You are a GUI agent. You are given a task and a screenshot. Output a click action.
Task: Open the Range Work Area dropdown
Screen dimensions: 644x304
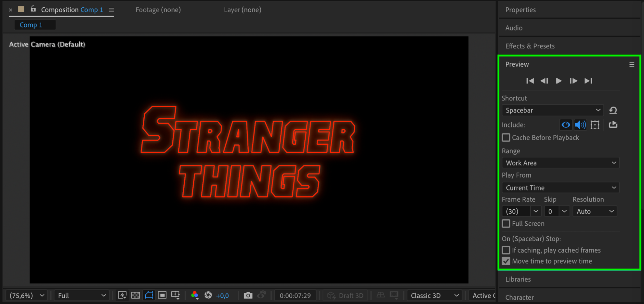click(560, 163)
